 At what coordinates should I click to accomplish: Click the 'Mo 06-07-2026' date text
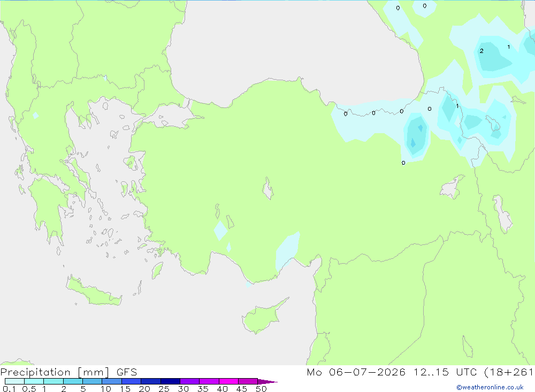coord(356,372)
